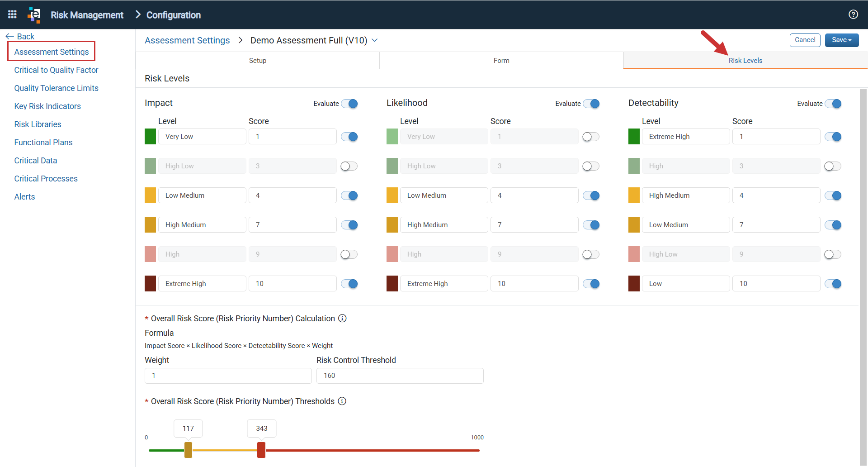Toggle Likelihood Evaluate switch
The image size is (868, 467).
[591, 104]
